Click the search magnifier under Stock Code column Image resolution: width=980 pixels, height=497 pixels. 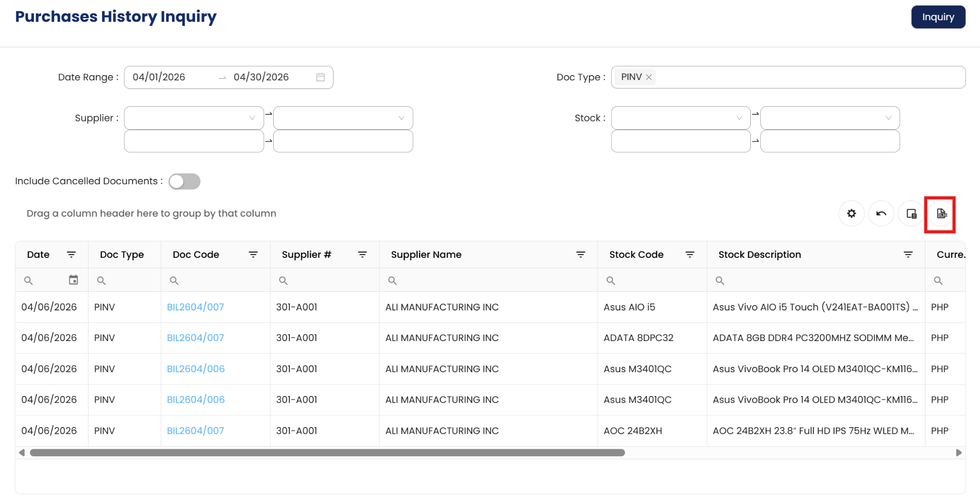[x=611, y=280]
